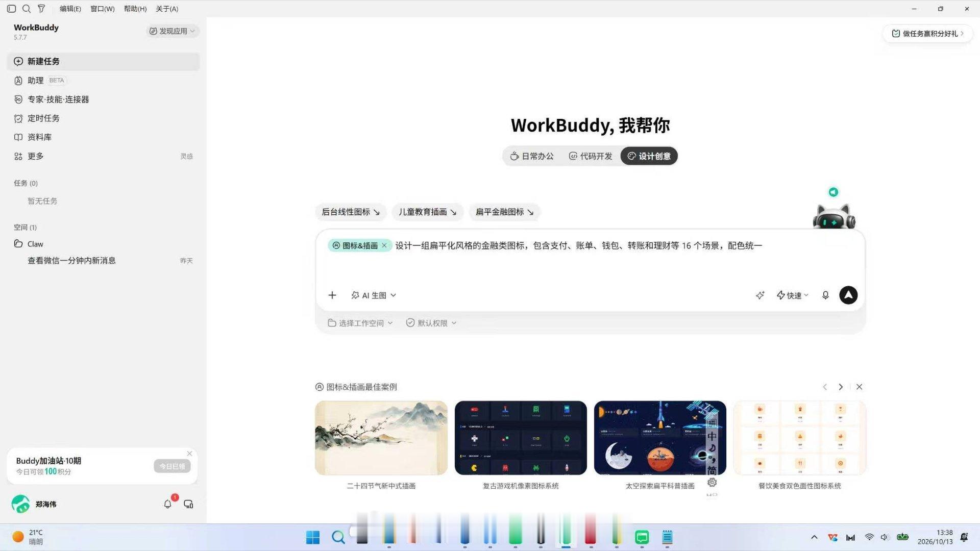Open the Claw space
980x551 pixels.
click(x=103, y=244)
